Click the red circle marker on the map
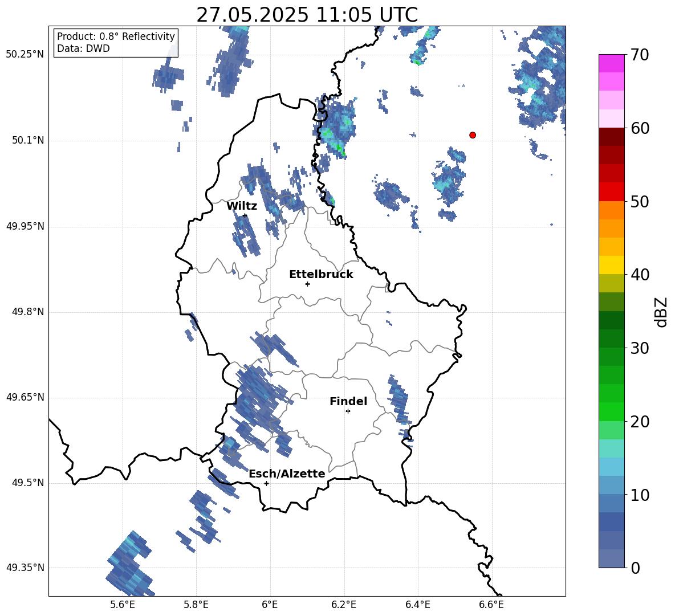The image size is (675, 616). (473, 135)
